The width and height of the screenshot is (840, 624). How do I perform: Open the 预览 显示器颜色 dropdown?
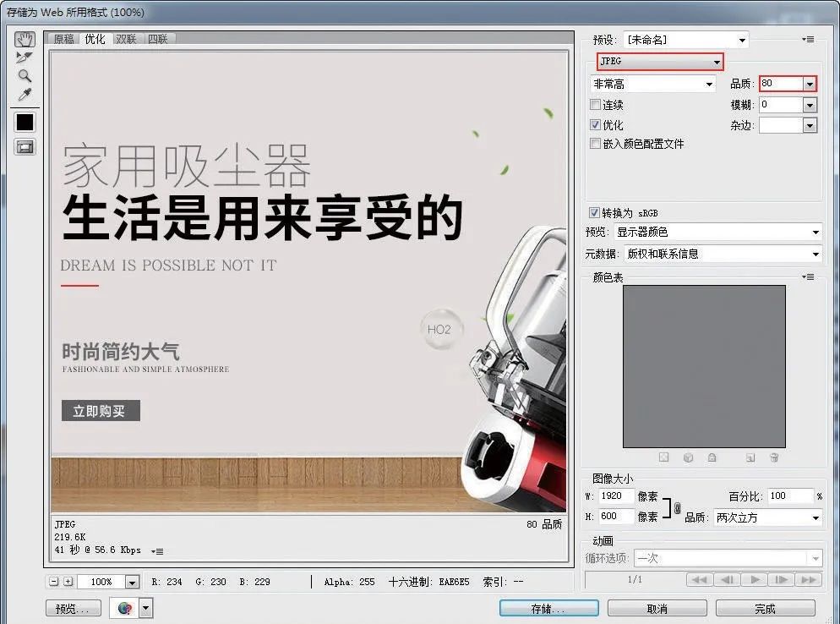717,232
